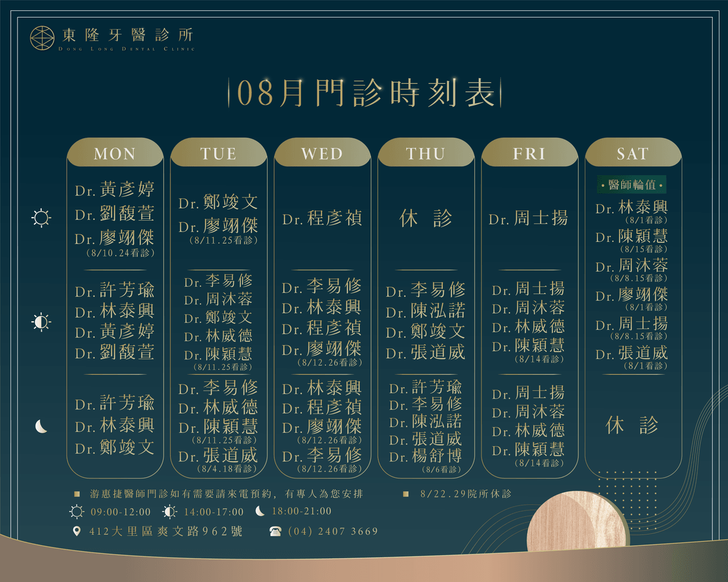The height and width of the screenshot is (582, 728).
Task: Click the 18:00-21:00 evening hours text
Action: pyautogui.click(x=302, y=512)
